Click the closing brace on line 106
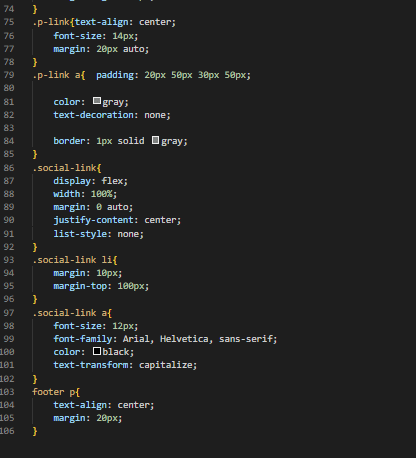The image size is (416, 458). point(35,431)
